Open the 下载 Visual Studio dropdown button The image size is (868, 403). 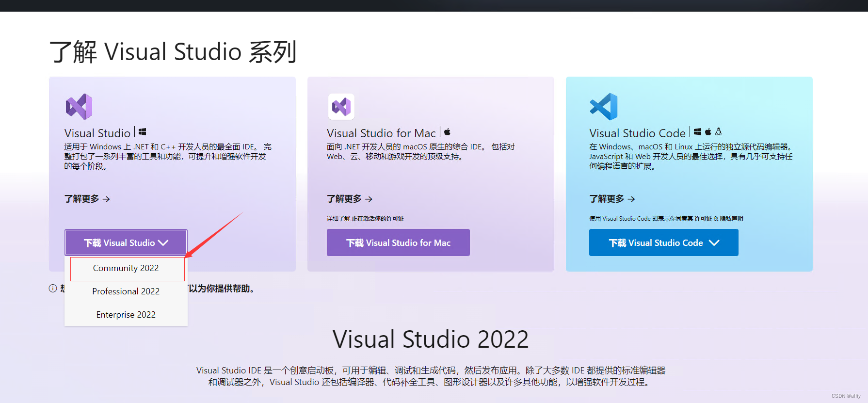coord(126,242)
